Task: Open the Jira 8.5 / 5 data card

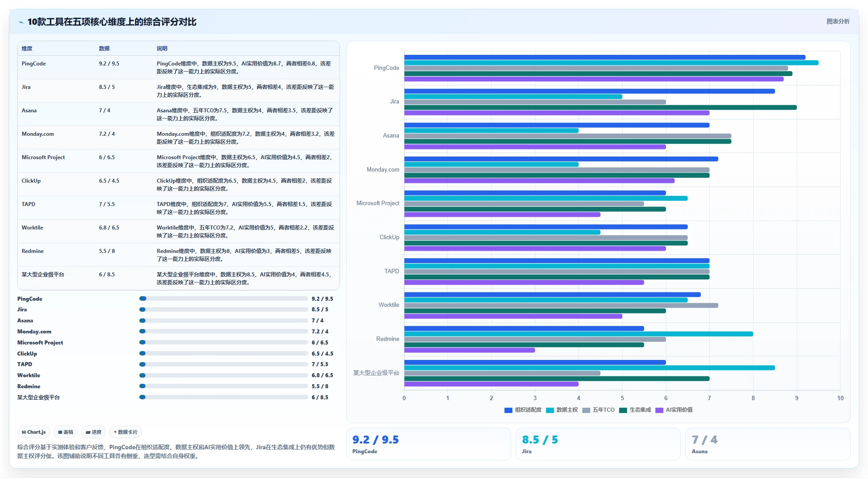Action: (x=598, y=444)
